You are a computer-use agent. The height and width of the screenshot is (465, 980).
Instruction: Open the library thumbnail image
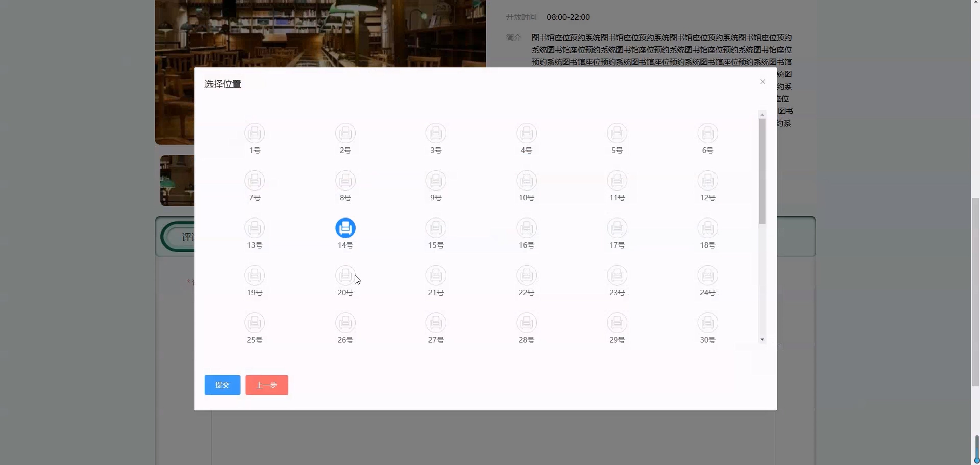click(177, 180)
